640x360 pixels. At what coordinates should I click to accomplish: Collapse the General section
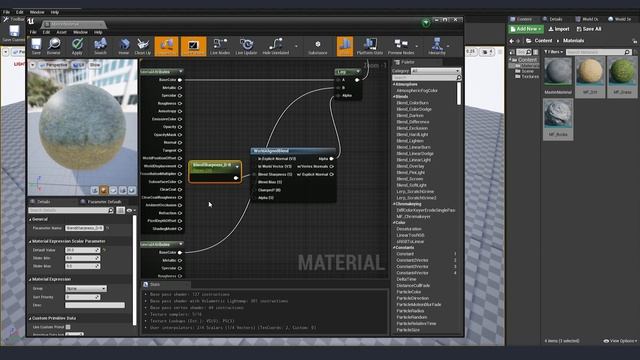30,220
